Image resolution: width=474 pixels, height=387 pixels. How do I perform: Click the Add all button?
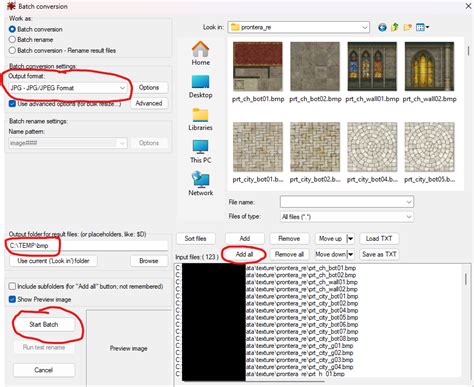(x=245, y=254)
